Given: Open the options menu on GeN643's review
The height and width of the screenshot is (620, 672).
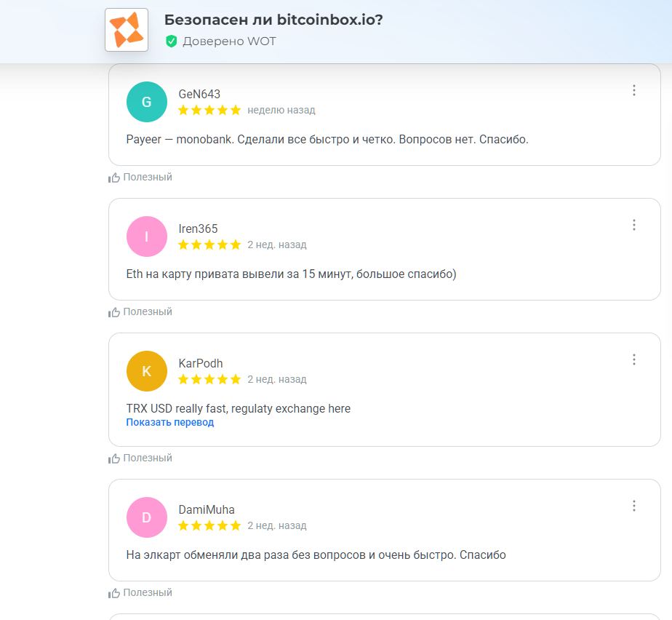Looking at the screenshot, I should [x=634, y=90].
